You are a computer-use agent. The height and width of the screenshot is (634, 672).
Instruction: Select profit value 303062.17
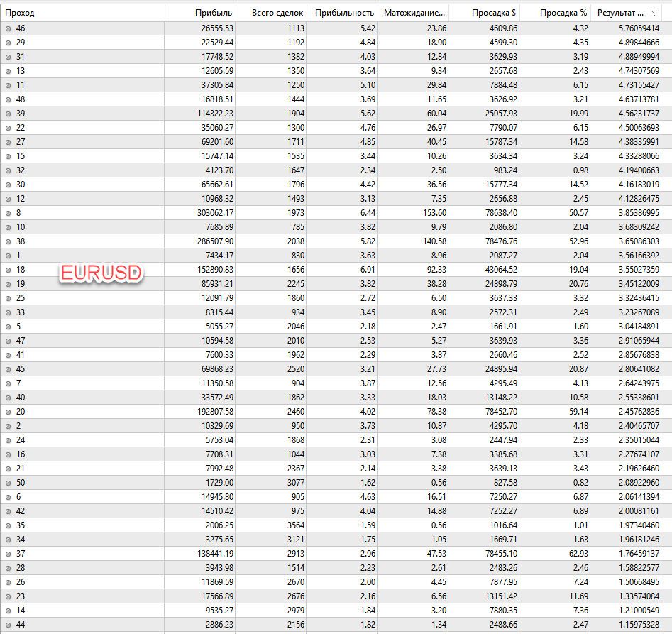[215, 213]
